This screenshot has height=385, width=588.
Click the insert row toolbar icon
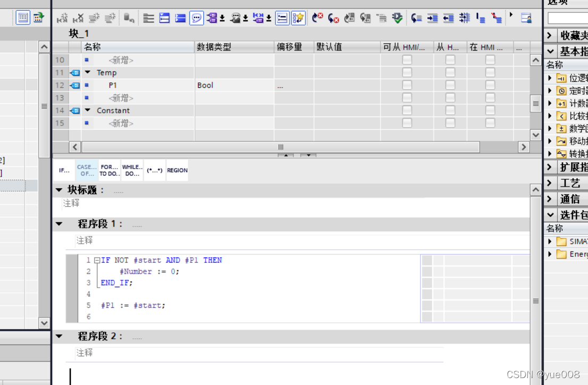94,18
